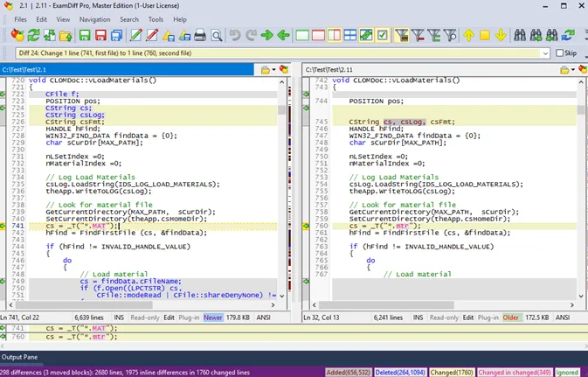Click the Compare files apples icon in toolbar
The image size is (588, 377).
(17, 35)
